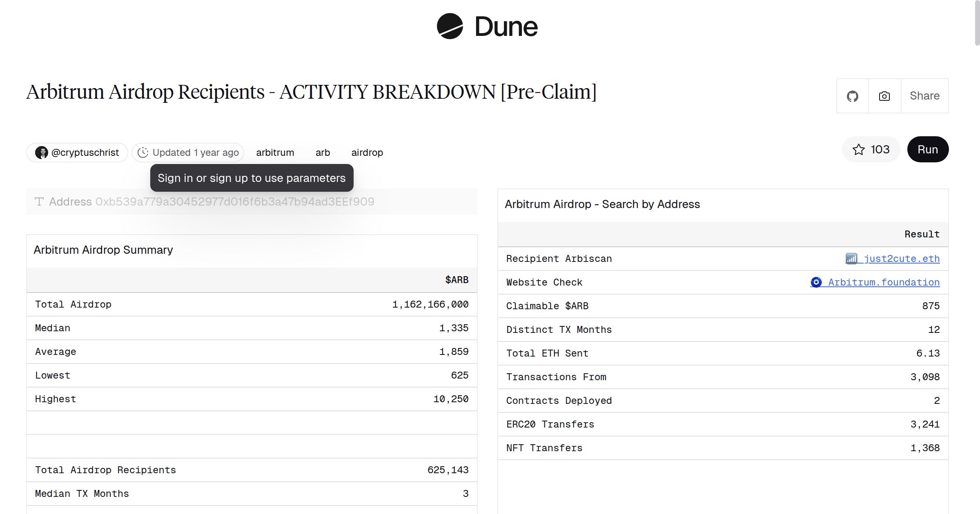This screenshot has height=514, width=980.
Task: Click the clock icon beside Updated 1 year ago
Action: (143, 152)
